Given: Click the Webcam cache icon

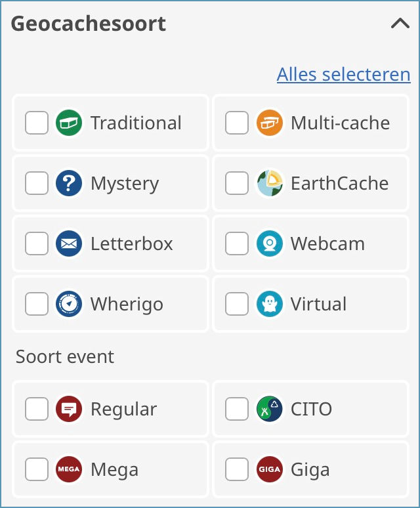Looking at the screenshot, I should click(270, 243).
